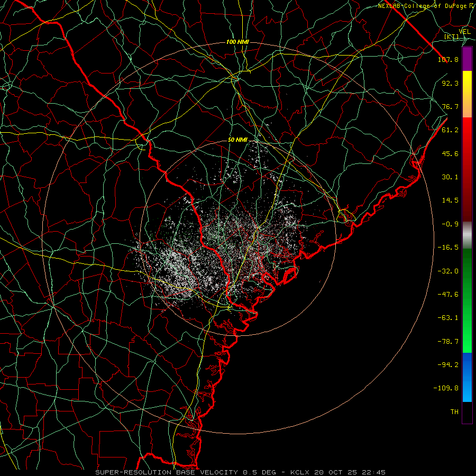
Task: Select the -16.5 scale value
Action: [448, 248]
